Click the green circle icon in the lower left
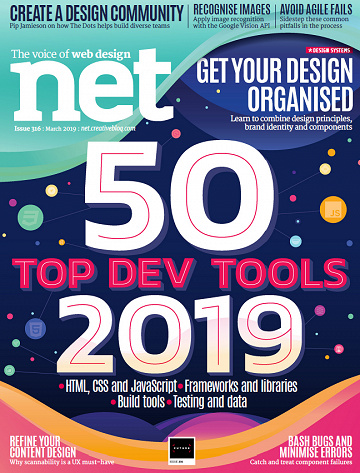360x473 pixels. [x=9, y=370]
